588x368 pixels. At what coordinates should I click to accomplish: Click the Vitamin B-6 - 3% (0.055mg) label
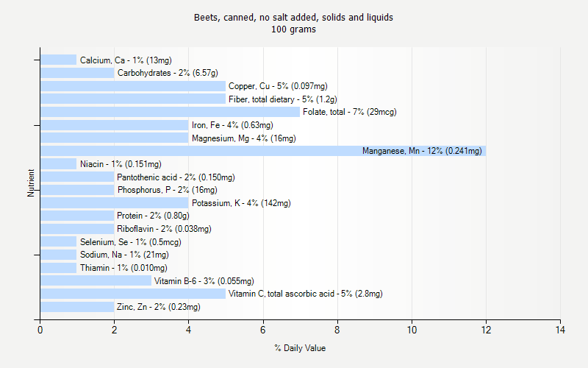click(x=204, y=281)
